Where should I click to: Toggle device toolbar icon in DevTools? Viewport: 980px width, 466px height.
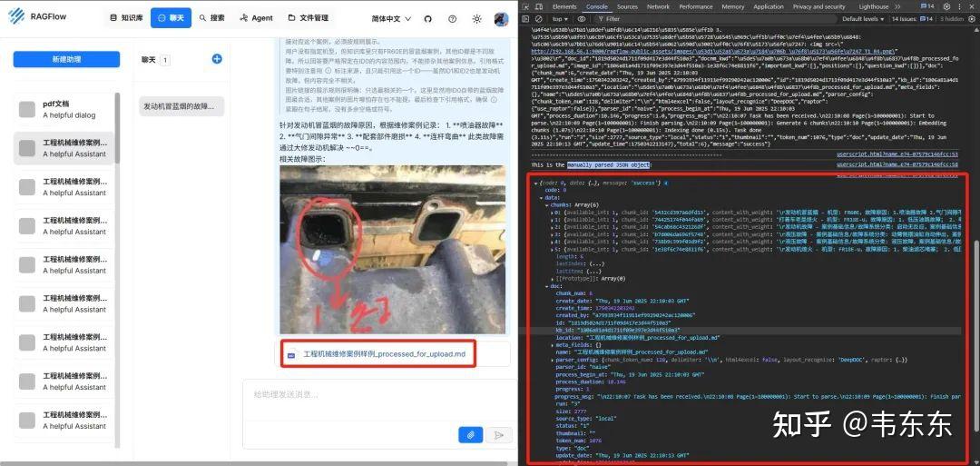[x=539, y=7]
